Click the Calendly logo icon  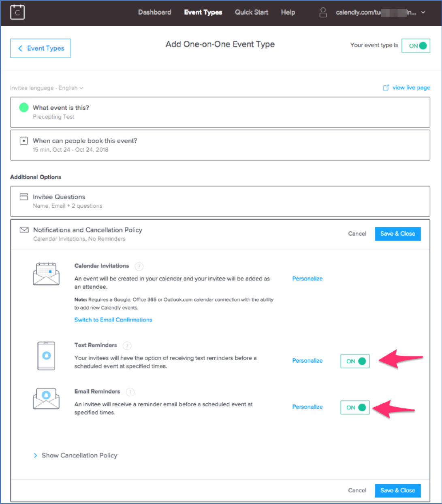(17, 12)
